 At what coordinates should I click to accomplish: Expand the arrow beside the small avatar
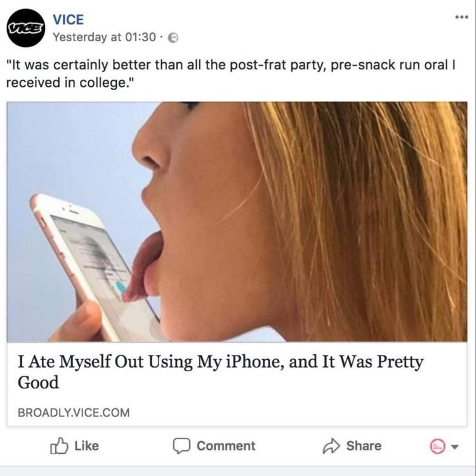454,447
